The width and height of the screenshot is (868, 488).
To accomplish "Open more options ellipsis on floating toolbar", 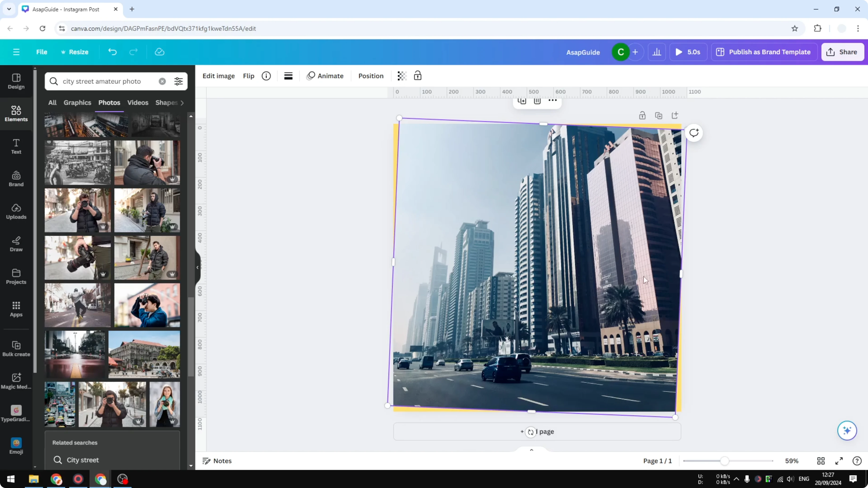I will click(x=553, y=100).
